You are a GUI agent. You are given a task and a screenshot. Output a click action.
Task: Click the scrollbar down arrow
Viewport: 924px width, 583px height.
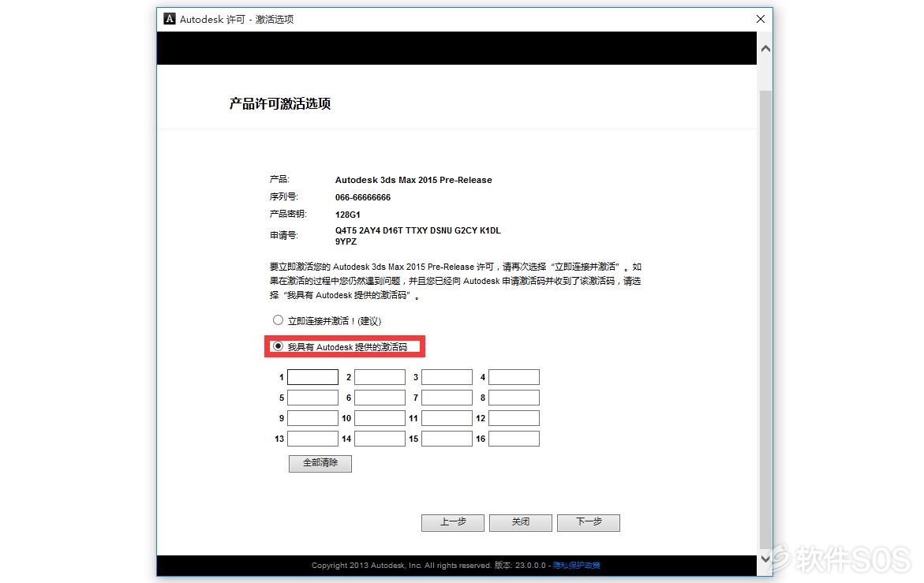pos(765,559)
